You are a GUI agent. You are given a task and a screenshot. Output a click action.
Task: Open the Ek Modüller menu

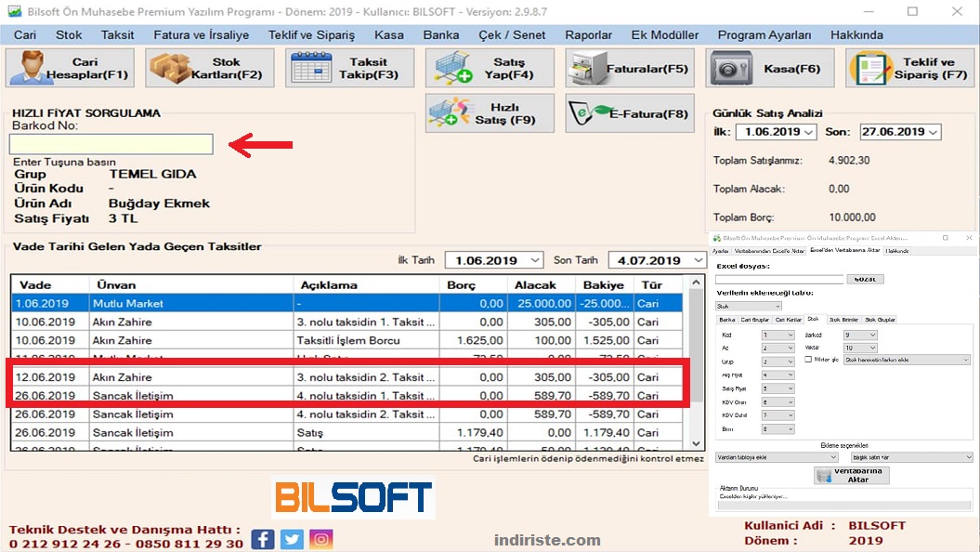(x=665, y=35)
